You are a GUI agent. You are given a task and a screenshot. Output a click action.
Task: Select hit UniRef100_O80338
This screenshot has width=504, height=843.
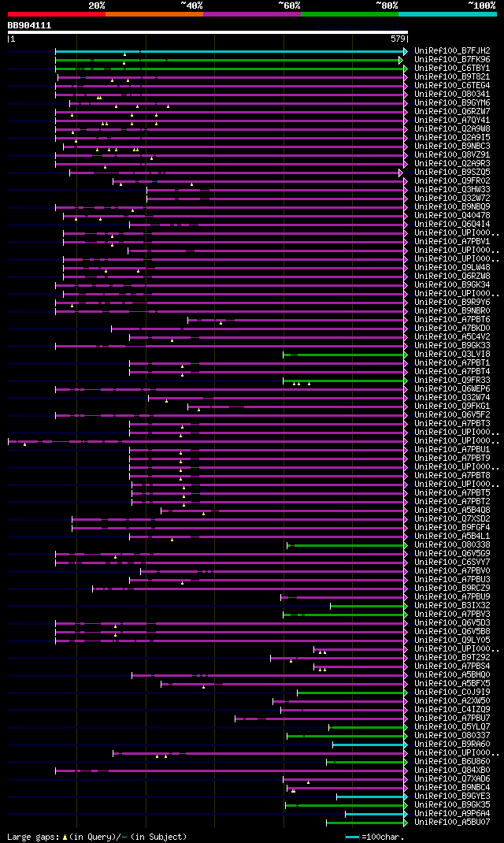coord(452,544)
